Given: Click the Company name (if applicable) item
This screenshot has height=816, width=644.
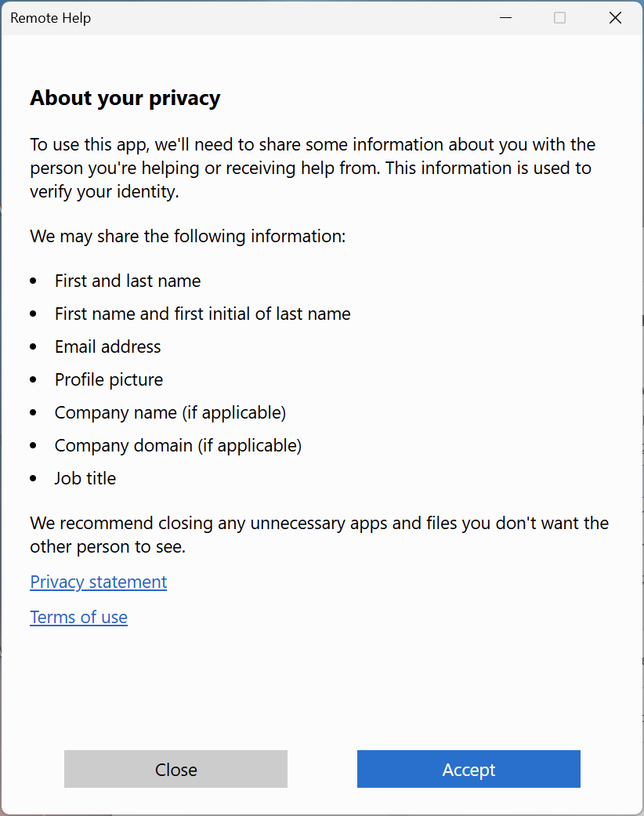Looking at the screenshot, I should (171, 412).
